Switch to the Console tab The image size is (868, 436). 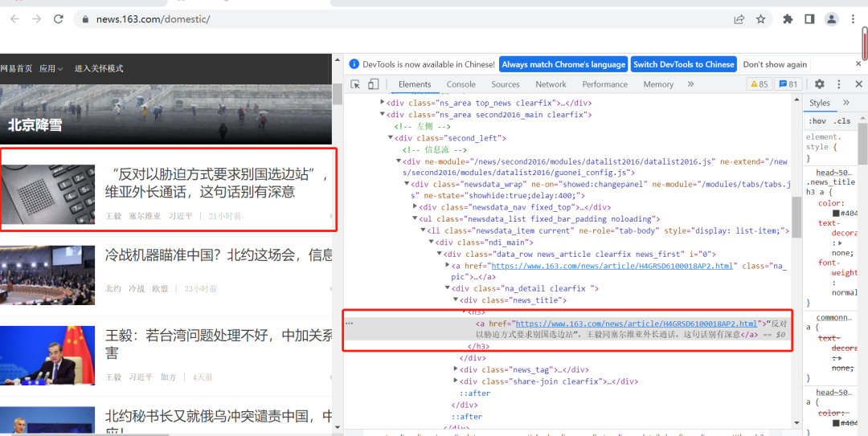(x=461, y=84)
